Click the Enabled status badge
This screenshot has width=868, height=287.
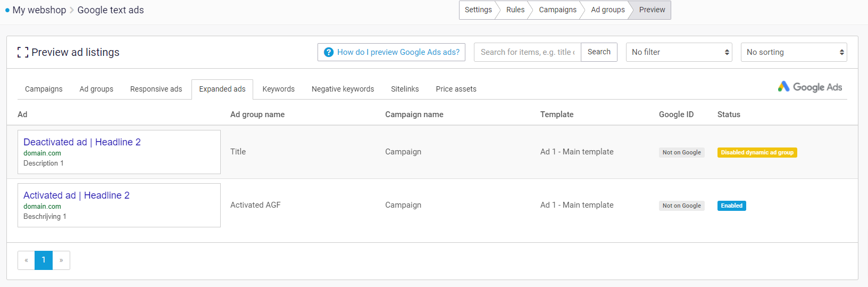(731, 206)
